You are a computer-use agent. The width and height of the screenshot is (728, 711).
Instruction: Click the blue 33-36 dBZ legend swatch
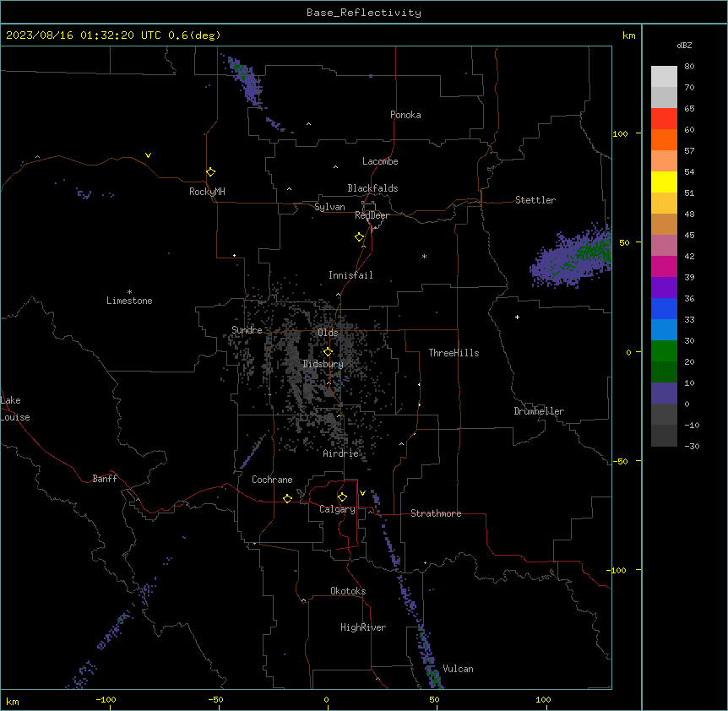(x=664, y=308)
